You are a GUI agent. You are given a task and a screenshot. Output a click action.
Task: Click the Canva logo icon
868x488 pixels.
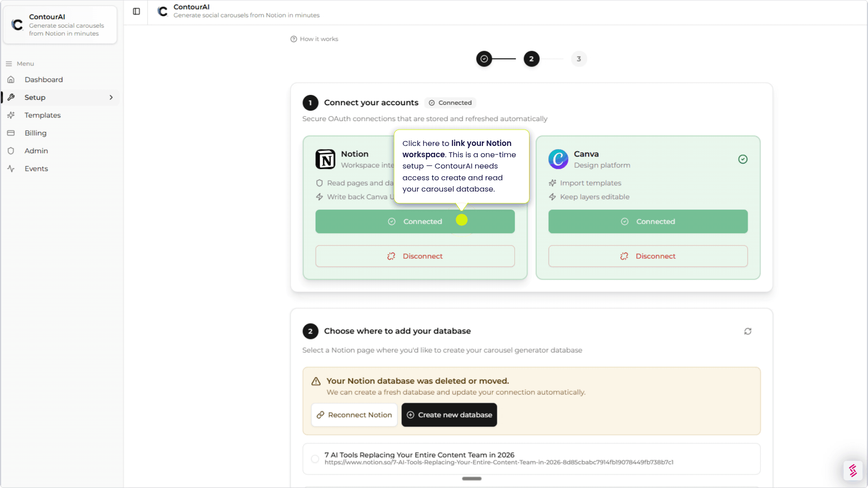coord(558,159)
